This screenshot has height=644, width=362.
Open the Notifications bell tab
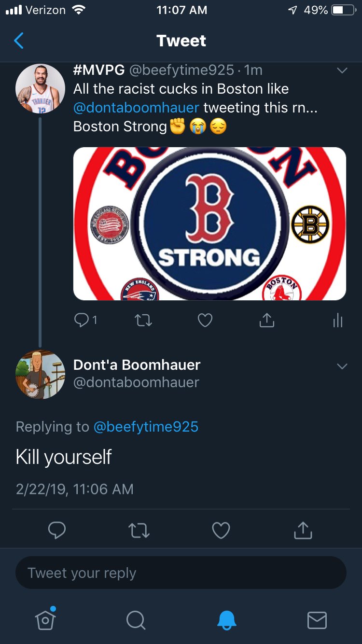[226, 620]
